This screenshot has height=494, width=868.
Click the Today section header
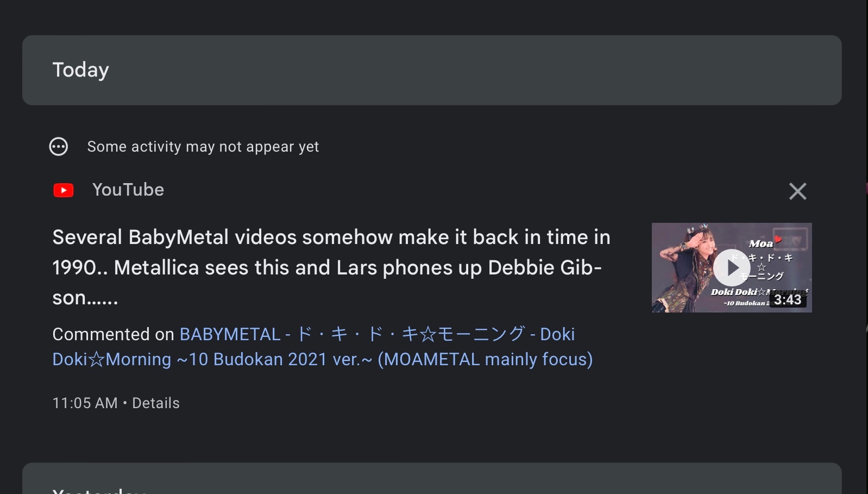point(80,70)
